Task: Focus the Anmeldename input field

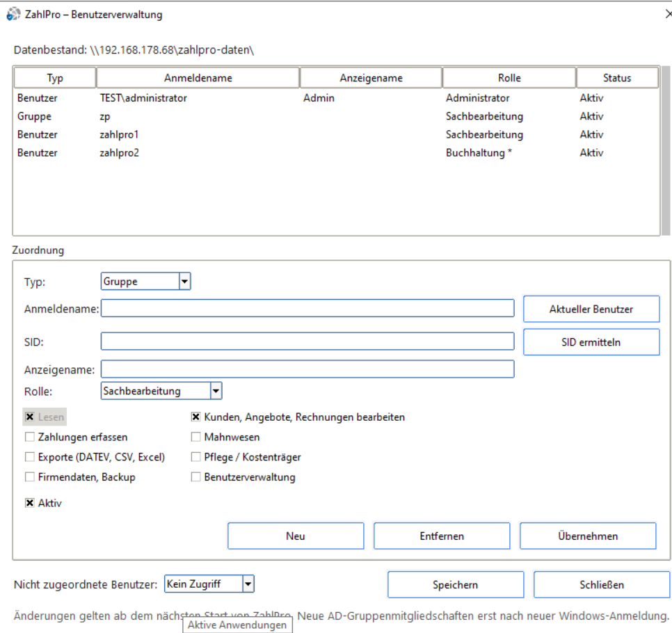Action: [x=307, y=309]
